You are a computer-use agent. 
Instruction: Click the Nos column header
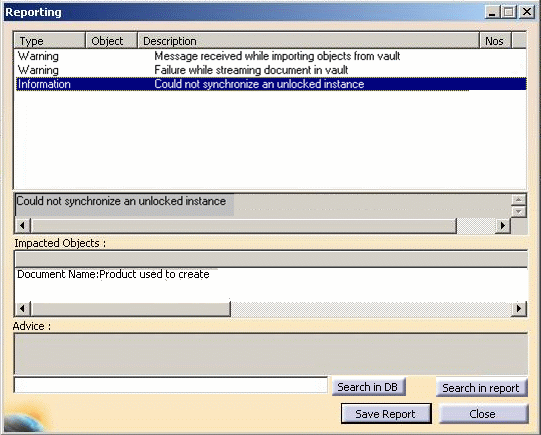click(495, 41)
